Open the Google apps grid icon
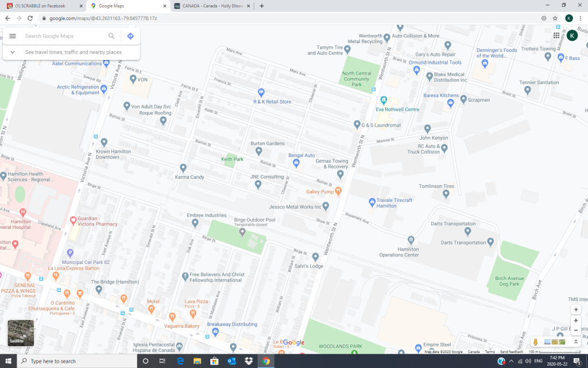Image resolution: width=588 pixels, height=368 pixels. tap(556, 36)
